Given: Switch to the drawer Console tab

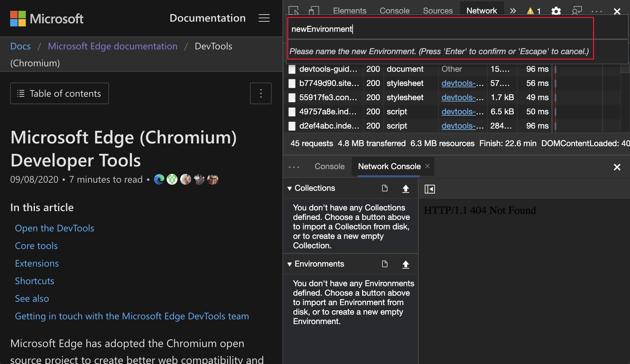Looking at the screenshot, I should (330, 166).
